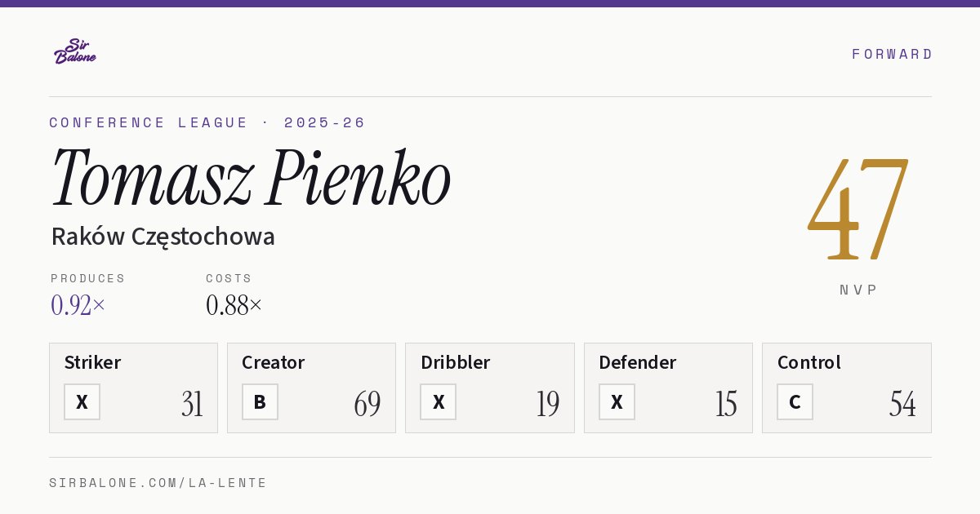Open the sirbalone.com/la-lente link
Viewport: 980px width, 514px height.
click(158, 483)
